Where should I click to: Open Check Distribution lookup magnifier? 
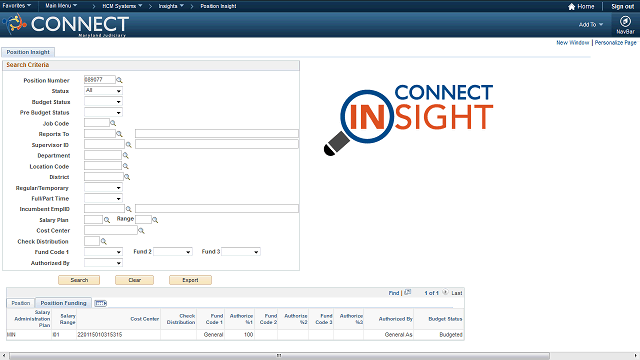click(104, 241)
